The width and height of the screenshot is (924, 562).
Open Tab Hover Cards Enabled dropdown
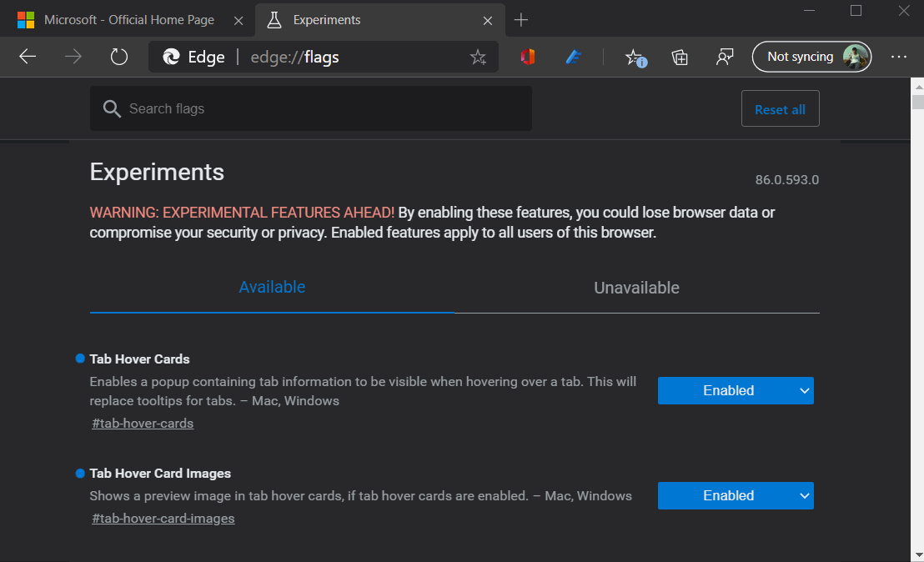click(736, 390)
